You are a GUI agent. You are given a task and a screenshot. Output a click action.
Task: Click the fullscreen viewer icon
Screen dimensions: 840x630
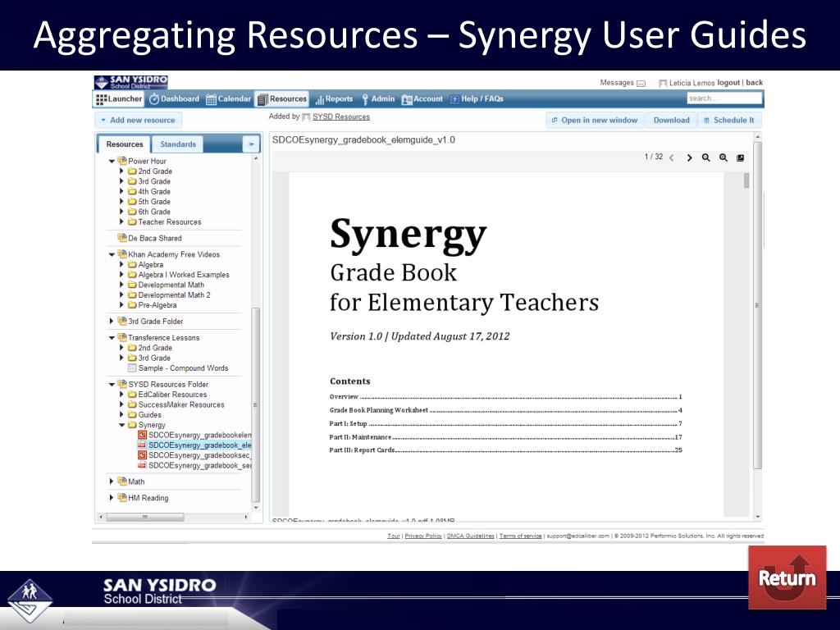741,157
